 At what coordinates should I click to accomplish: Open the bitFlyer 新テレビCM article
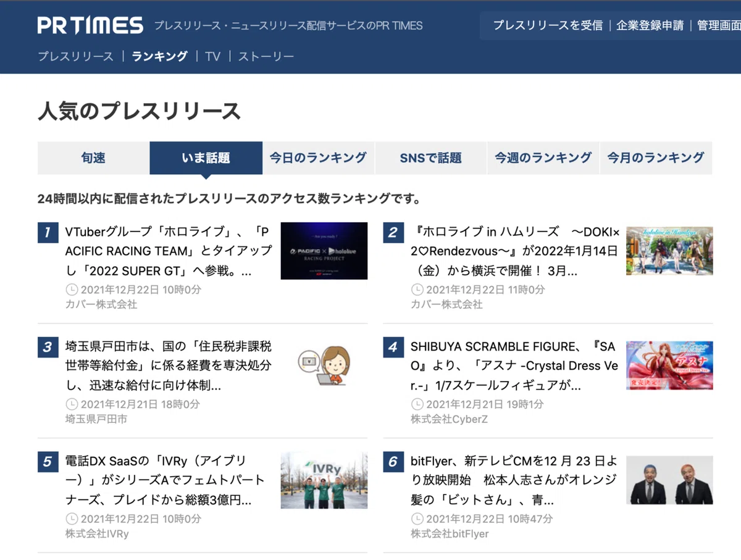[514, 481]
